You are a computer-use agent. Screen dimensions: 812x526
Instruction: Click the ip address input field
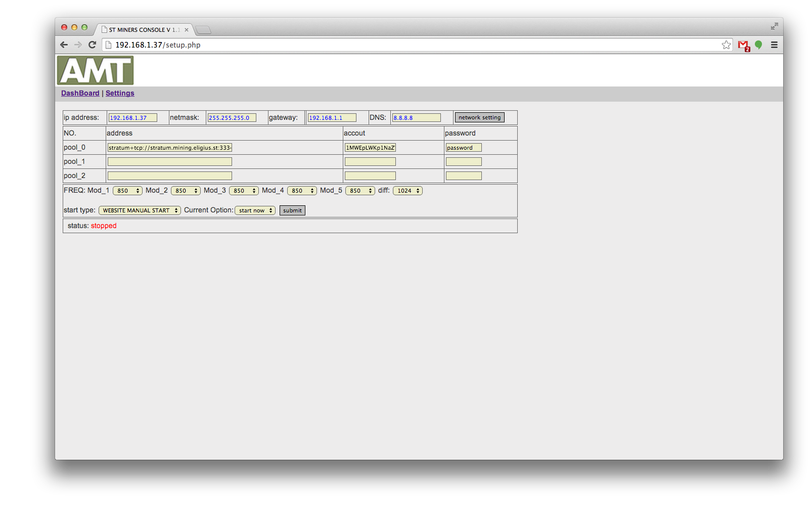133,118
